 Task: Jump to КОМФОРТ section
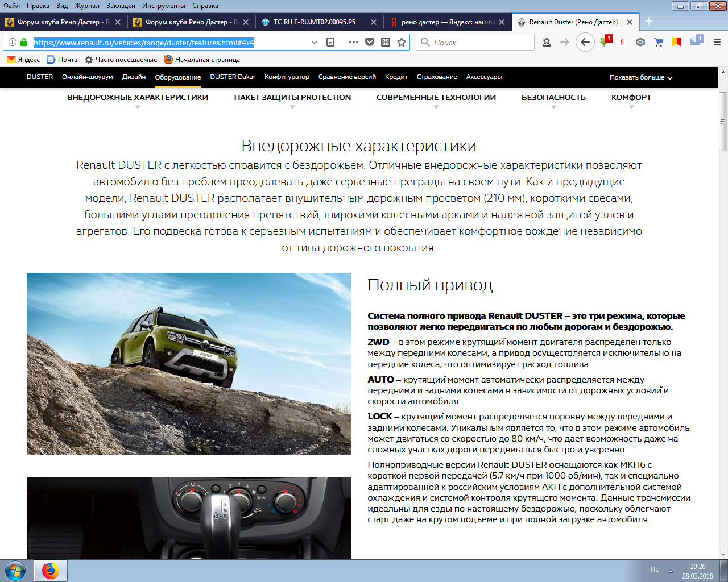pyautogui.click(x=631, y=98)
